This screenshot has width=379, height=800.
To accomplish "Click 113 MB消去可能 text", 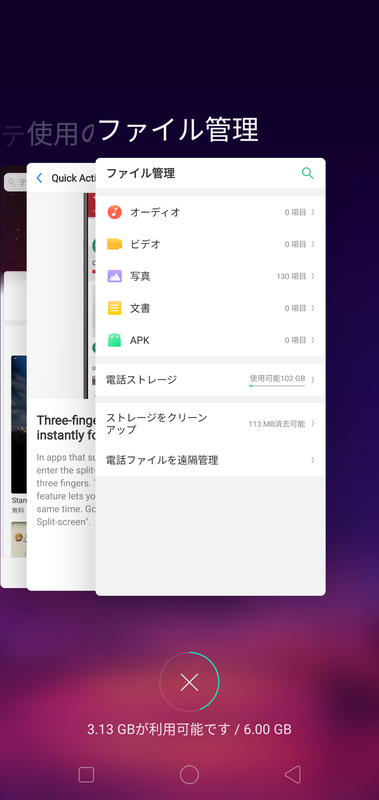I will point(276,424).
